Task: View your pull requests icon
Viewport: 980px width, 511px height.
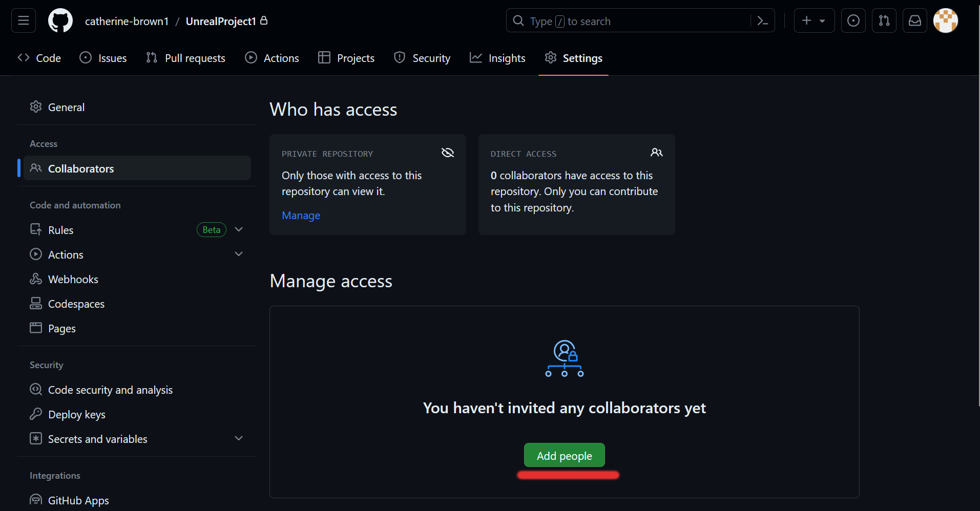Action: tap(884, 20)
